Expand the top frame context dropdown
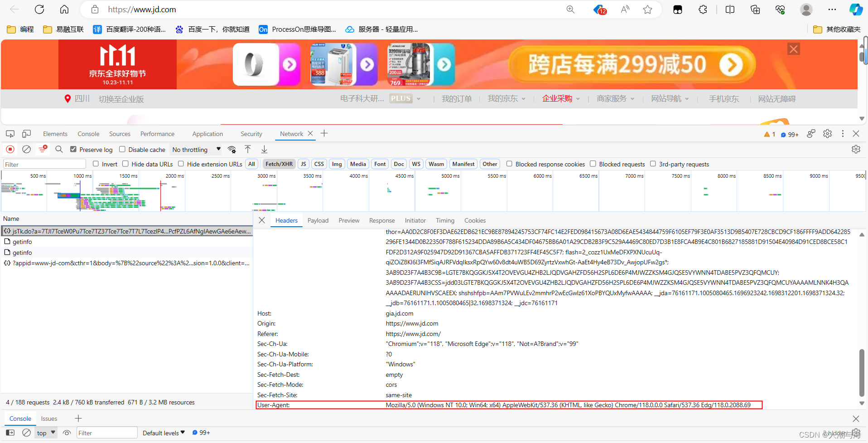868x443 pixels. (45, 433)
